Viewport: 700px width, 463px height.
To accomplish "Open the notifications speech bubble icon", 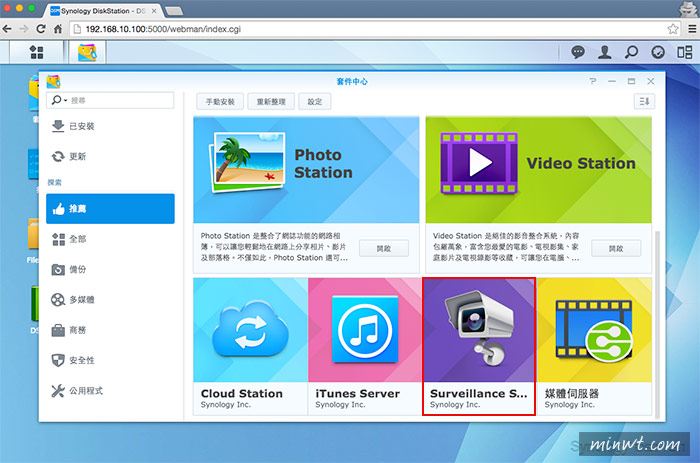I will 578,52.
